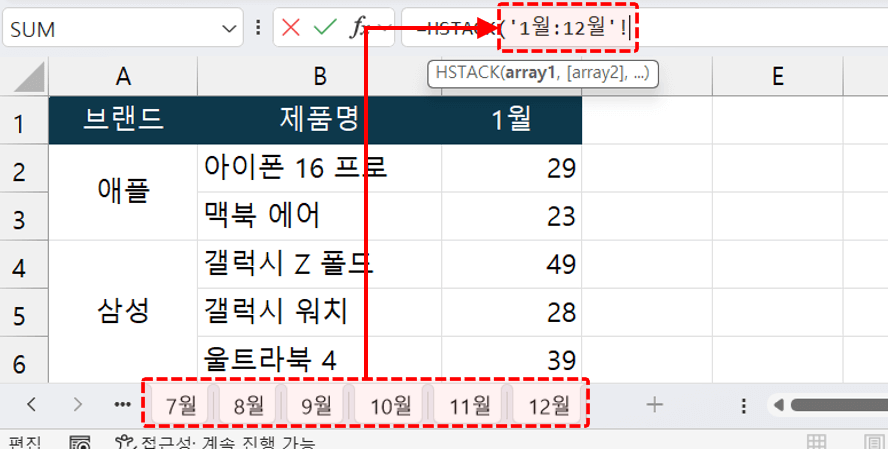Screen dimensions: 888x452
Task: Select column E header
Action: click(778, 76)
